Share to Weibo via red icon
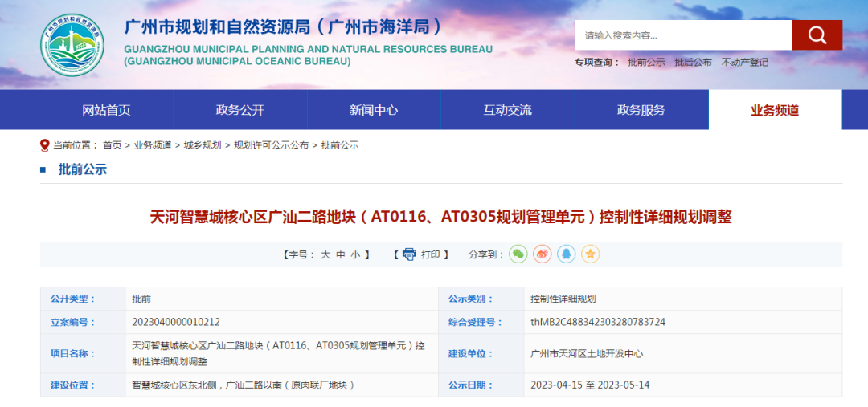Viewport: 868px width, 407px height. tap(542, 254)
